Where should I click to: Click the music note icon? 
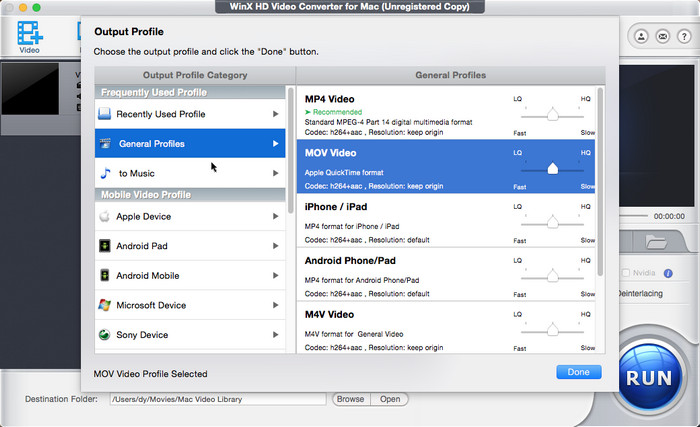(x=105, y=173)
